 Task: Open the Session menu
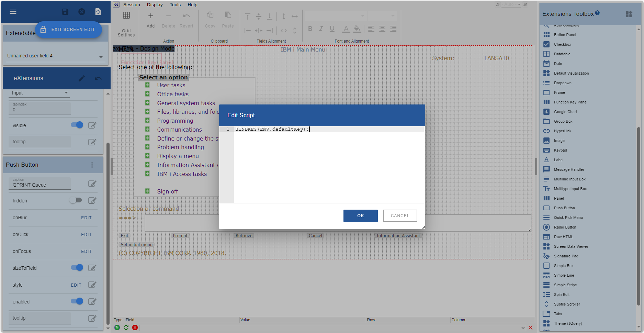132,5
